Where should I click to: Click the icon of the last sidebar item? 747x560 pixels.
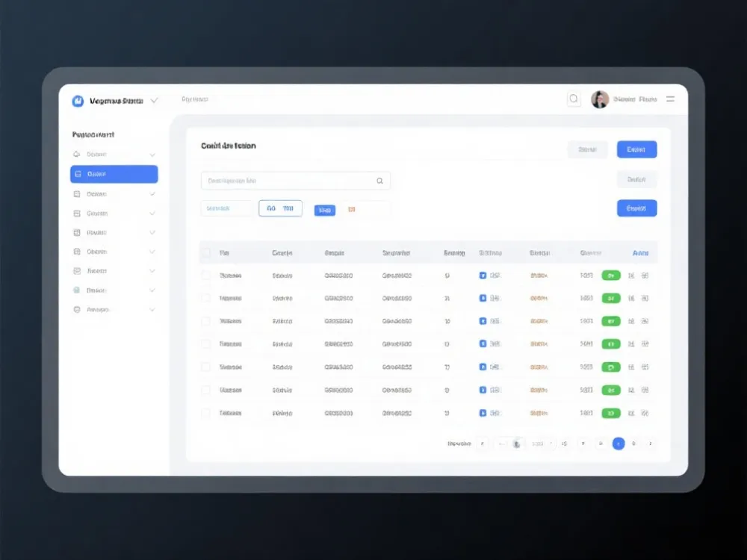coord(77,310)
